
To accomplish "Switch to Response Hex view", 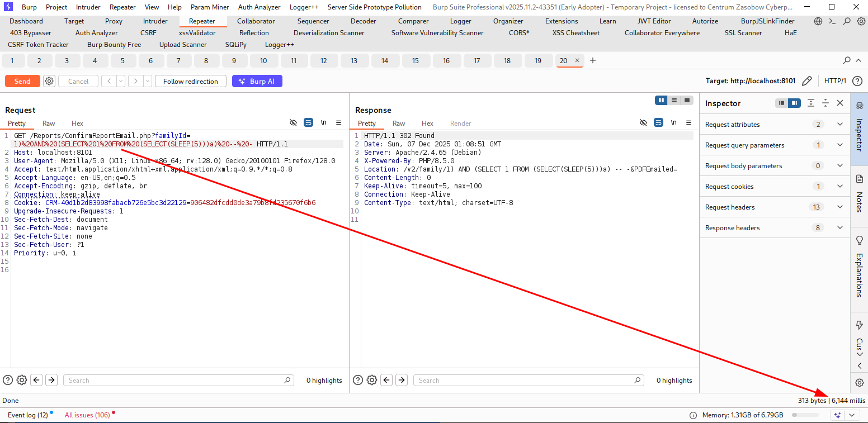I will pos(427,123).
